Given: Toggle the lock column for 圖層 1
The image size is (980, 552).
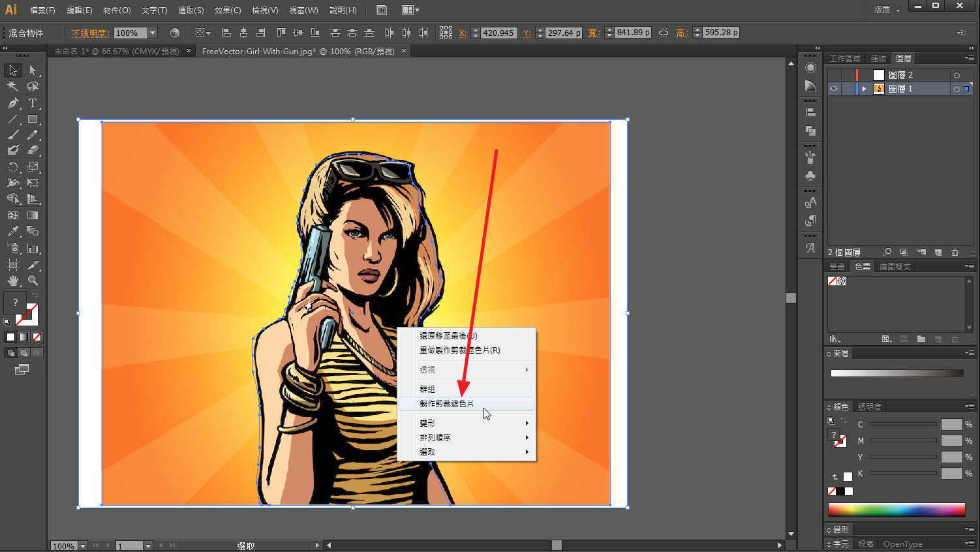Looking at the screenshot, I should point(848,89).
